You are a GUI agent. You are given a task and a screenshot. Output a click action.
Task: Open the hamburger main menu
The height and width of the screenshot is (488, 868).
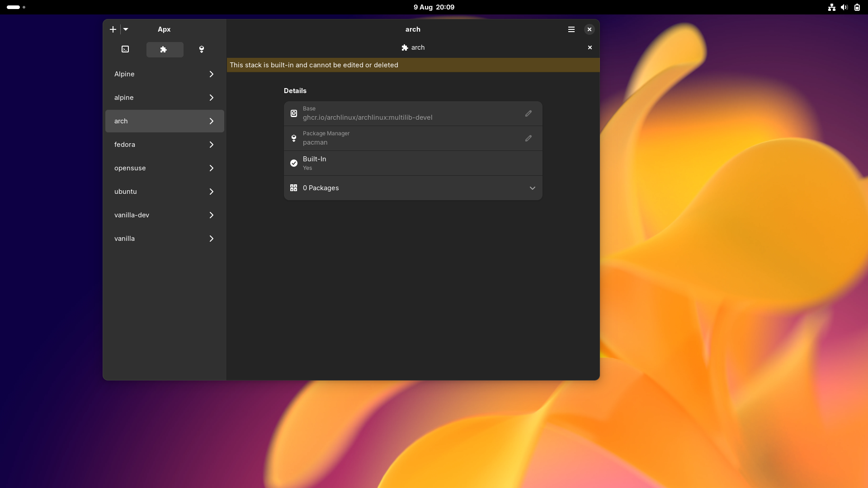[x=571, y=29]
